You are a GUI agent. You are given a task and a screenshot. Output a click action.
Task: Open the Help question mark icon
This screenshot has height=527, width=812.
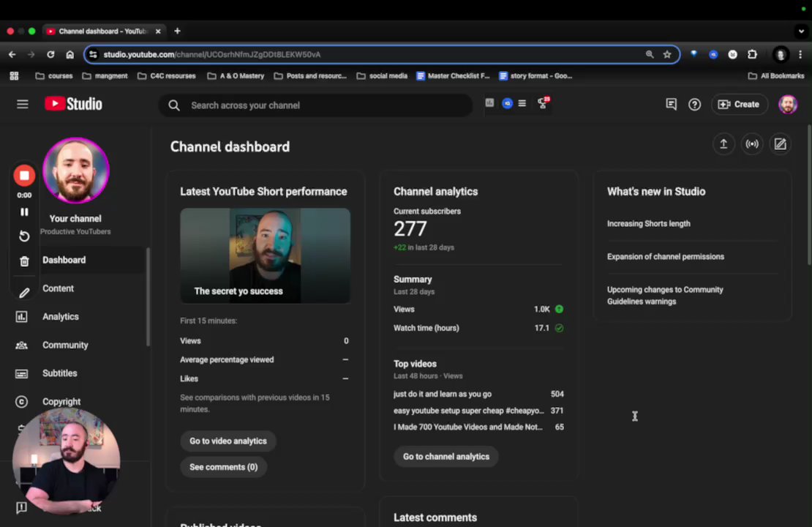694,105
